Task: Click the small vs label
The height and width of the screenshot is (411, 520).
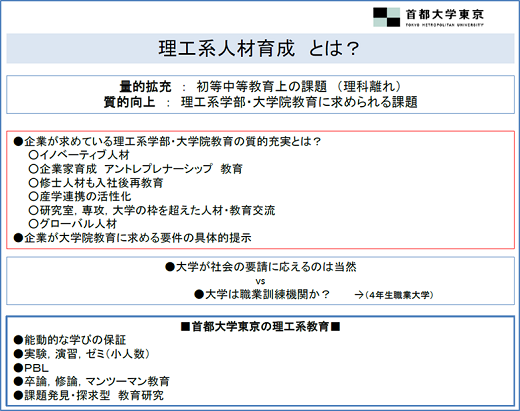Action: point(260,282)
